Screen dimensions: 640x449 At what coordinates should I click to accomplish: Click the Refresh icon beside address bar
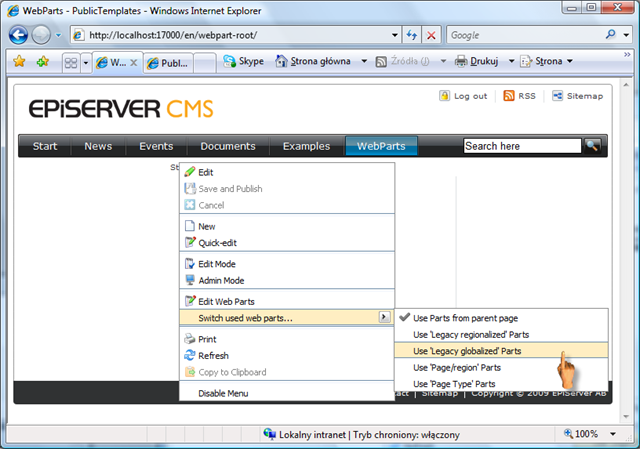coord(409,35)
